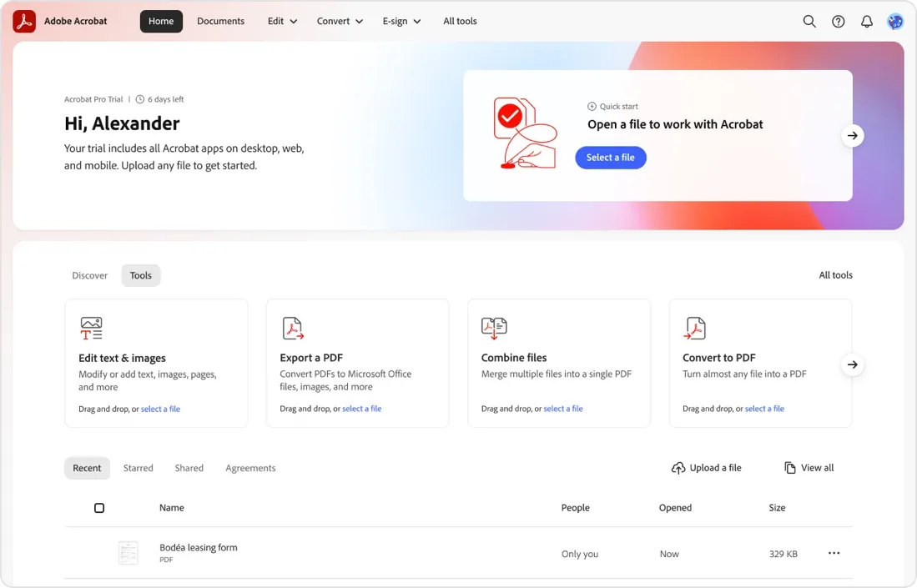Click the Combine files tool icon
This screenshot has width=917, height=588.
pos(493,327)
